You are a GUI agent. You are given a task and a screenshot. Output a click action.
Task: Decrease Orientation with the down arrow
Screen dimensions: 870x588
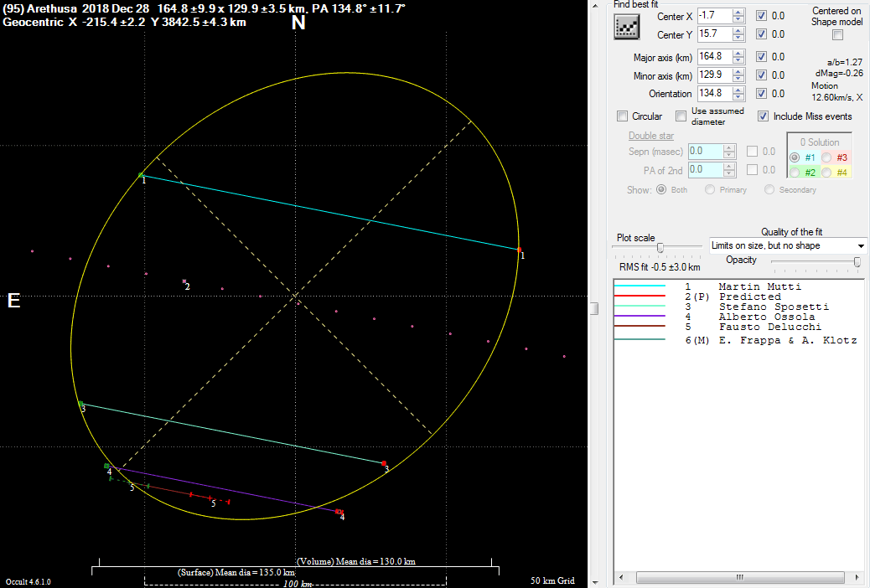pos(738,97)
